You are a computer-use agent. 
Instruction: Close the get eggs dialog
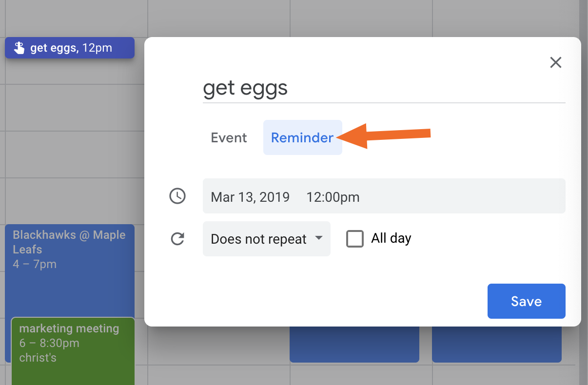click(x=556, y=62)
